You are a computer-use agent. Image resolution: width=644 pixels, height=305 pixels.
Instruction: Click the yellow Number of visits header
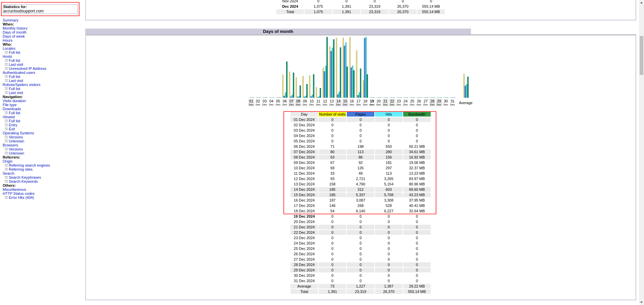pyautogui.click(x=332, y=114)
